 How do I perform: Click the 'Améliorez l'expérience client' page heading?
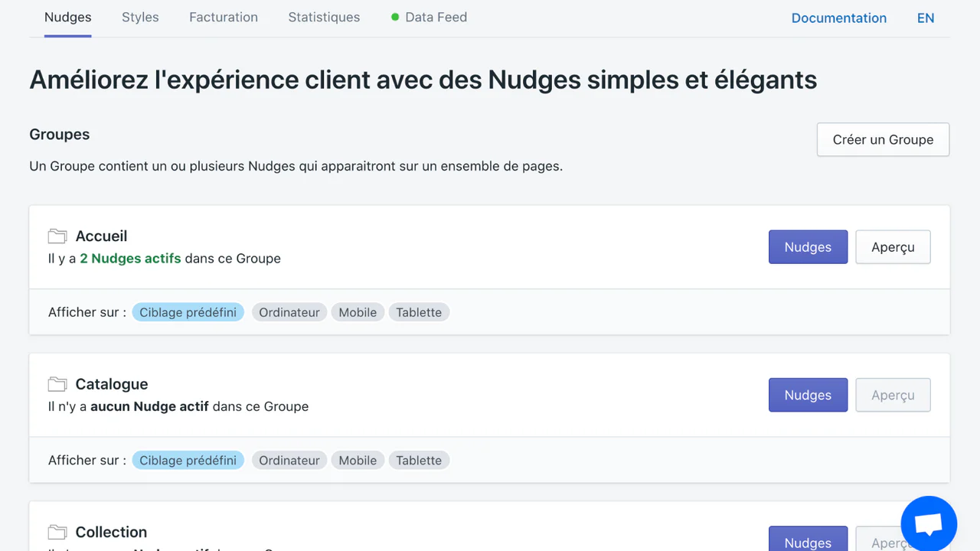click(x=423, y=80)
